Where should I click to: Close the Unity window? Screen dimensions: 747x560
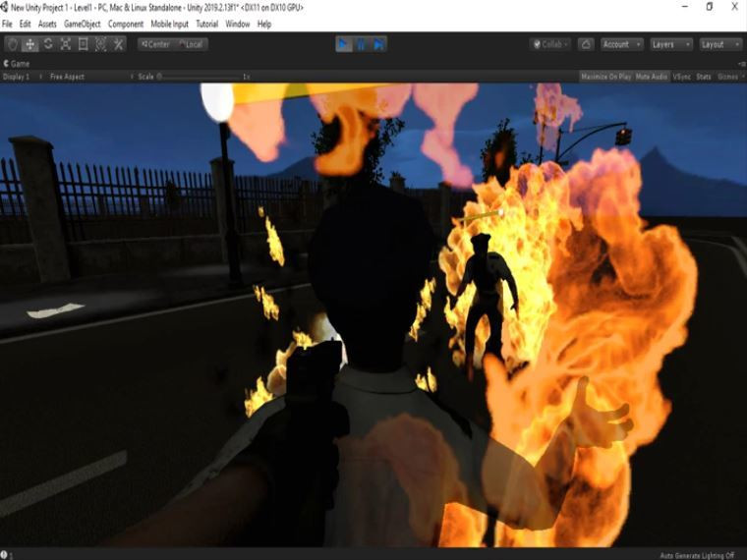pyautogui.click(x=734, y=7)
